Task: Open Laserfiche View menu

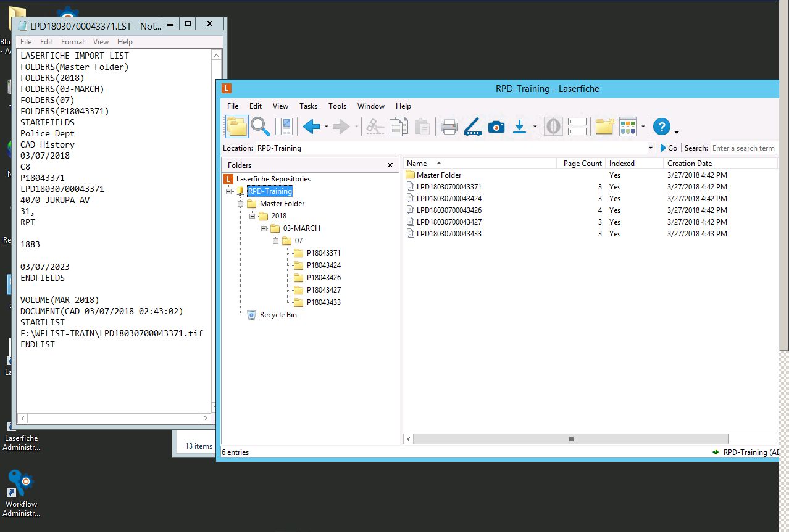Action: coord(280,106)
